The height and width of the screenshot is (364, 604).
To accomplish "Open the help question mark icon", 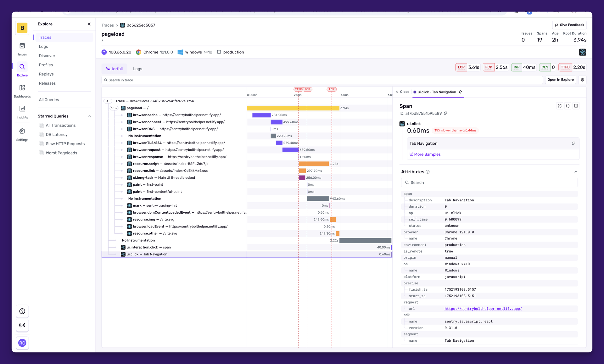I will click(x=22, y=311).
